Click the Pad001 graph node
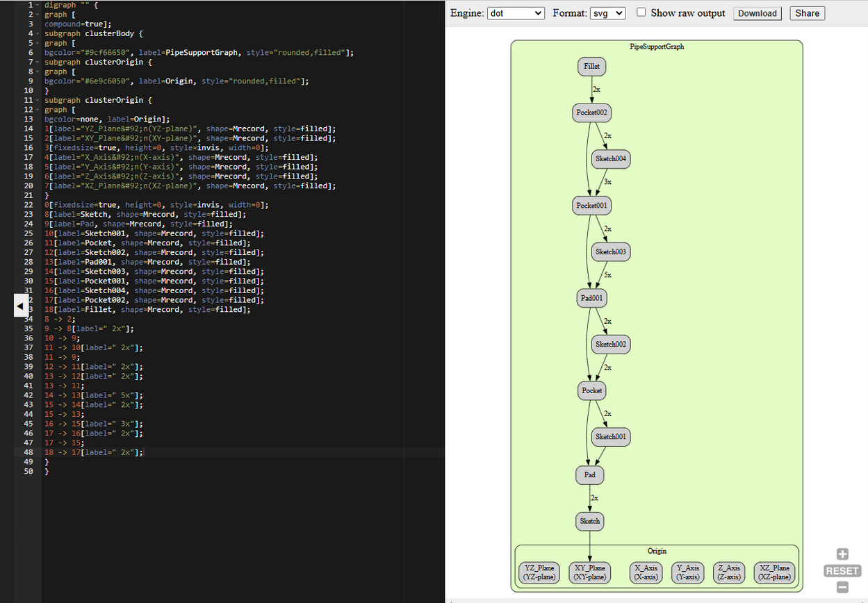Image resolution: width=868 pixels, height=603 pixels. tap(592, 298)
